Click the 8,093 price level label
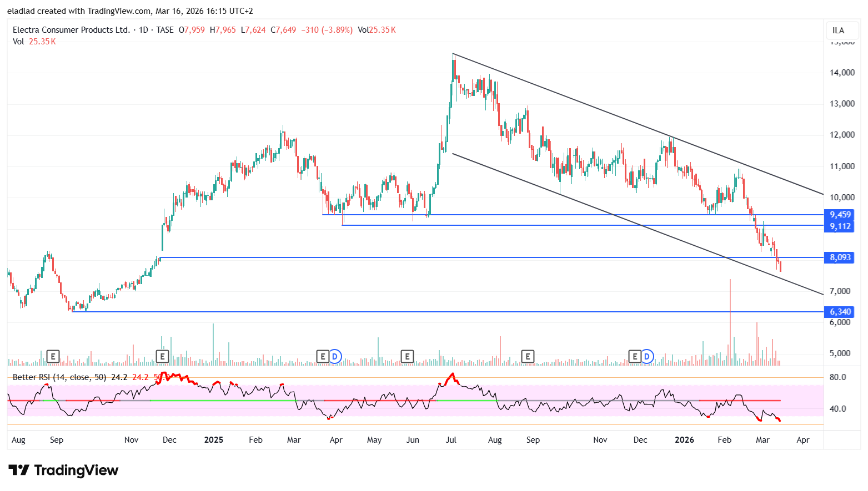This screenshot has height=491, width=868. pyautogui.click(x=840, y=257)
